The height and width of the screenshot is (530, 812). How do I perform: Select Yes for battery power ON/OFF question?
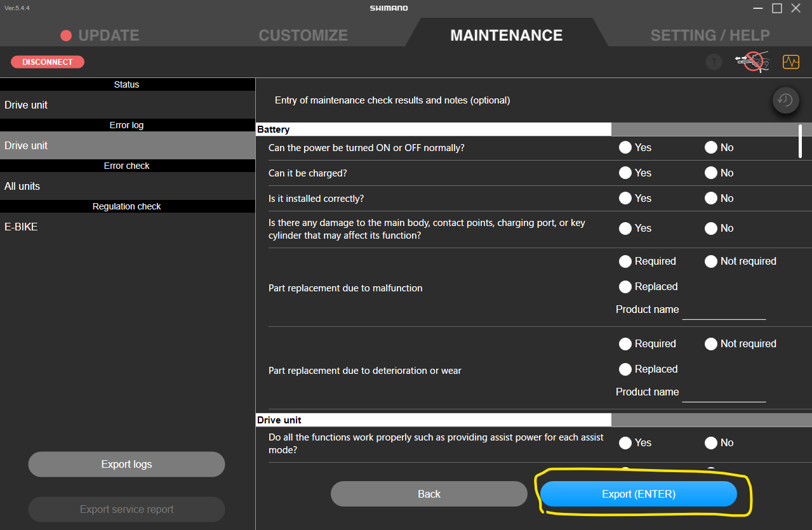(x=625, y=147)
